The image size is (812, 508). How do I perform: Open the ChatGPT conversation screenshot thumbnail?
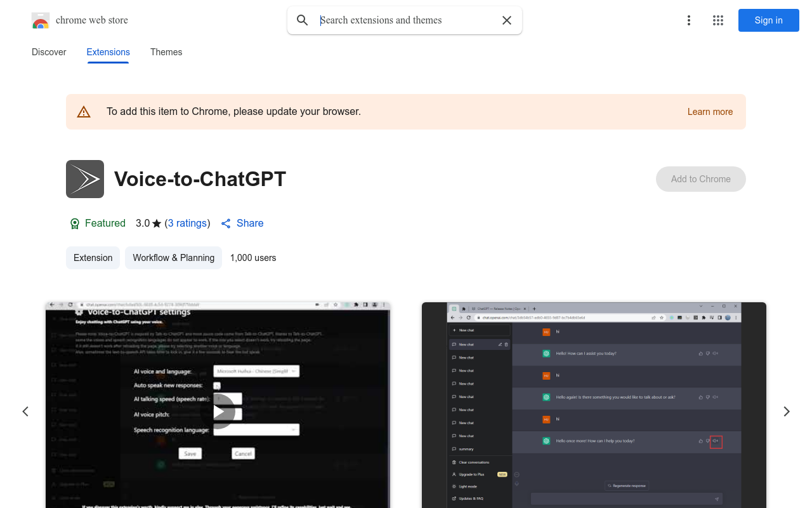(x=594, y=405)
